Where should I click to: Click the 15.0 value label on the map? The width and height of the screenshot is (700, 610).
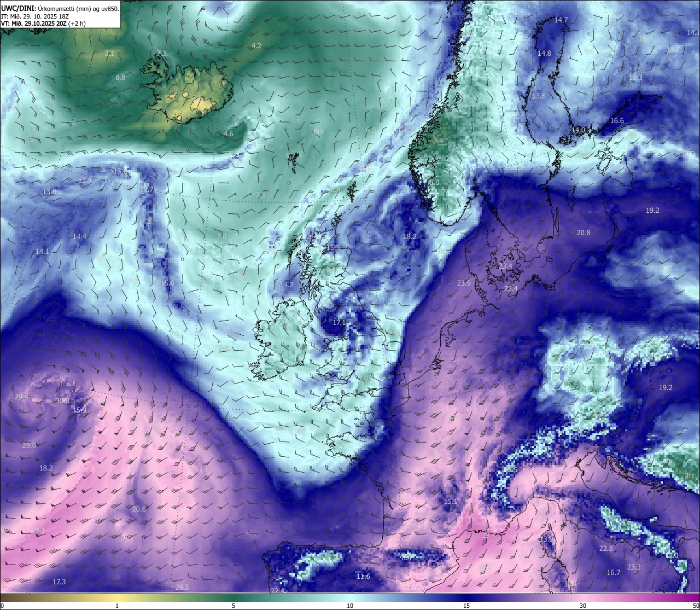tap(167, 283)
